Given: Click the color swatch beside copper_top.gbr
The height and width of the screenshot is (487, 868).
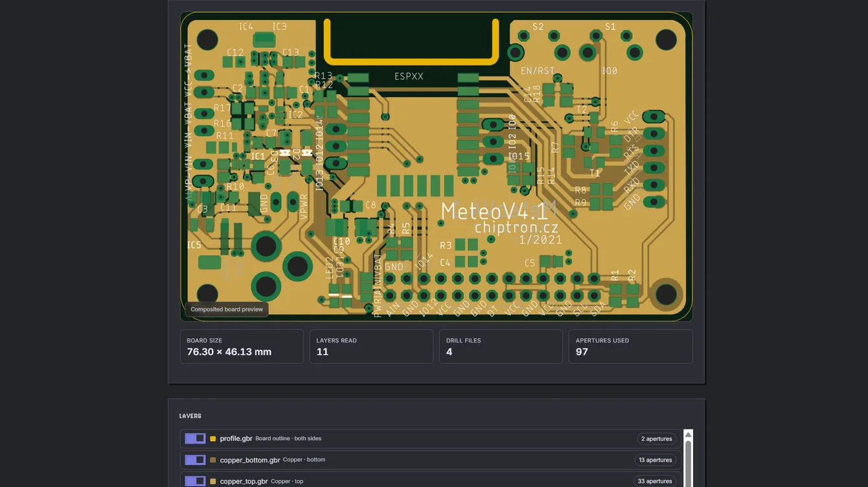Looking at the screenshot, I should tap(213, 482).
